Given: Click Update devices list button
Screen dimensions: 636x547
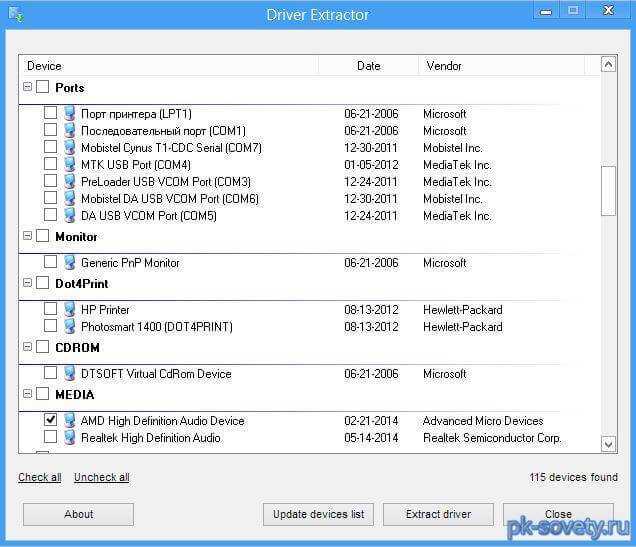Looking at the screenshot, I should point(318,514).
